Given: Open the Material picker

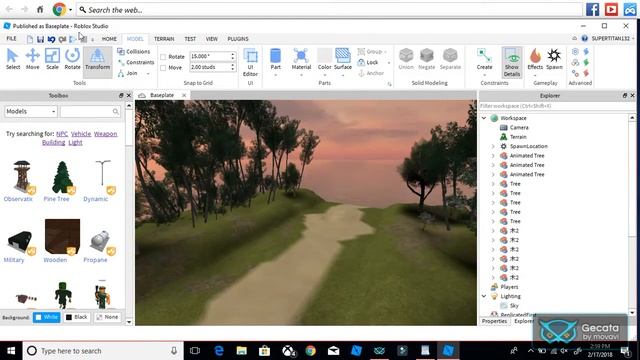Looking at the screenshot, I should point(301,59).
